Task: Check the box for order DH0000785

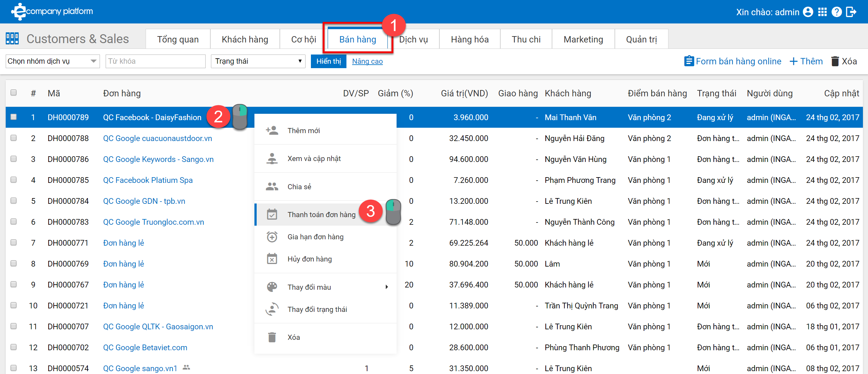Action: click(13, 179)
